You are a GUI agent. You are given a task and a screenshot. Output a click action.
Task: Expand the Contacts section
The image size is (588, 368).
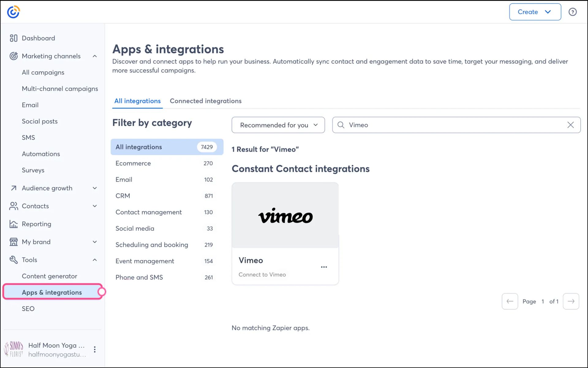tap(95, 206)
